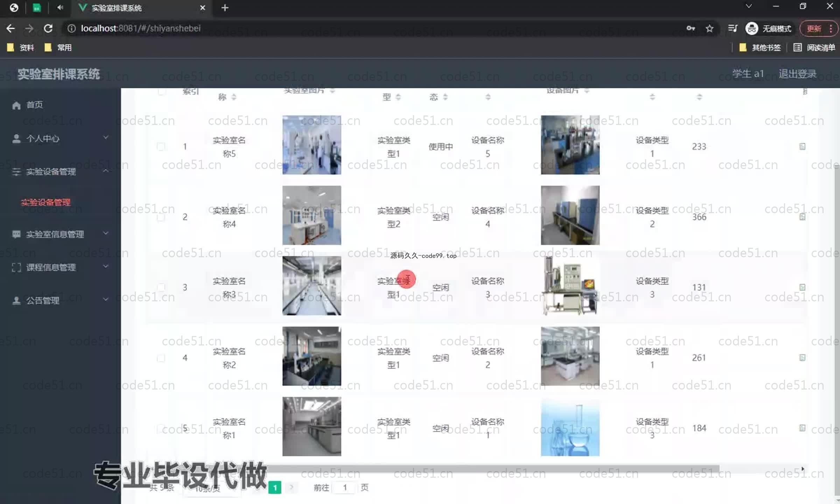Click the speaker audio icon pinned tab
The image size is (840, 504).
60,7
